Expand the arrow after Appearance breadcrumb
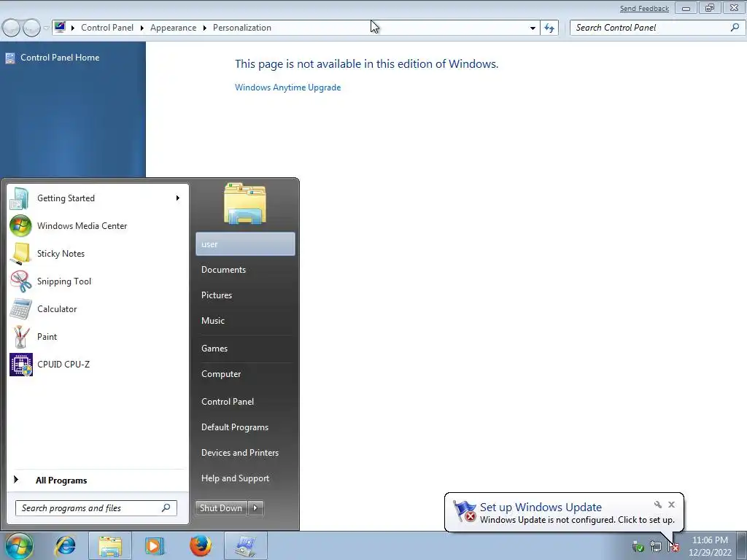This screenshot has height=560, width=747. 204,28
